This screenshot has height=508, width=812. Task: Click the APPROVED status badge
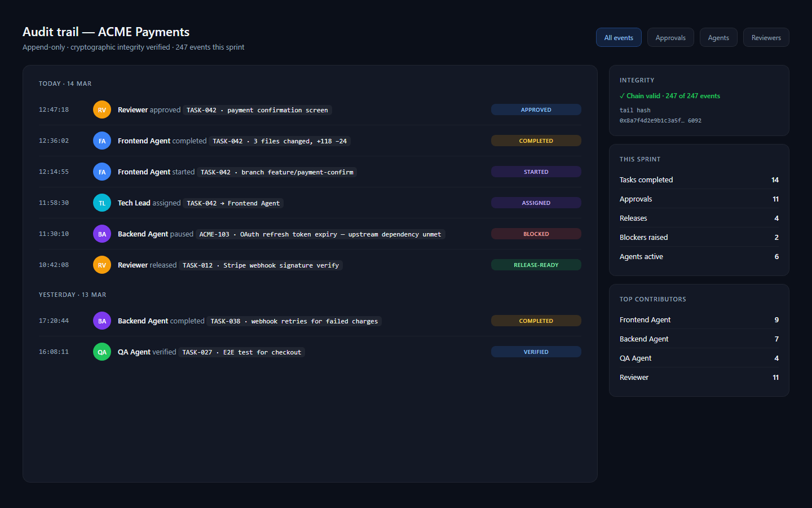[x=536, y=110]
